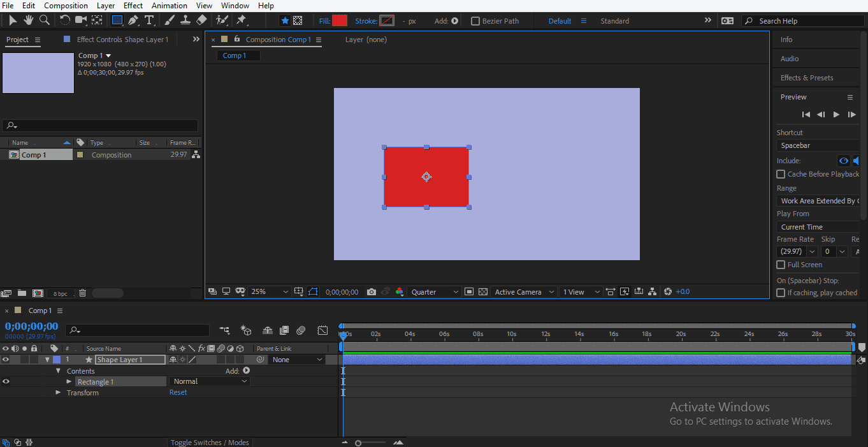
Task: Select the Hand tool in the toolbar
Action: [28, 20]
